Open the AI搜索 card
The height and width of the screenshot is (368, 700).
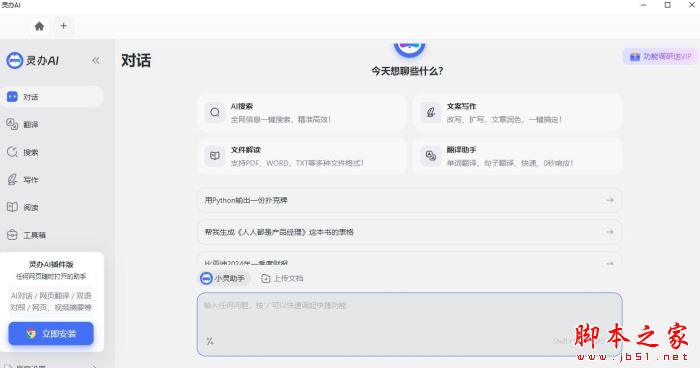302,113
